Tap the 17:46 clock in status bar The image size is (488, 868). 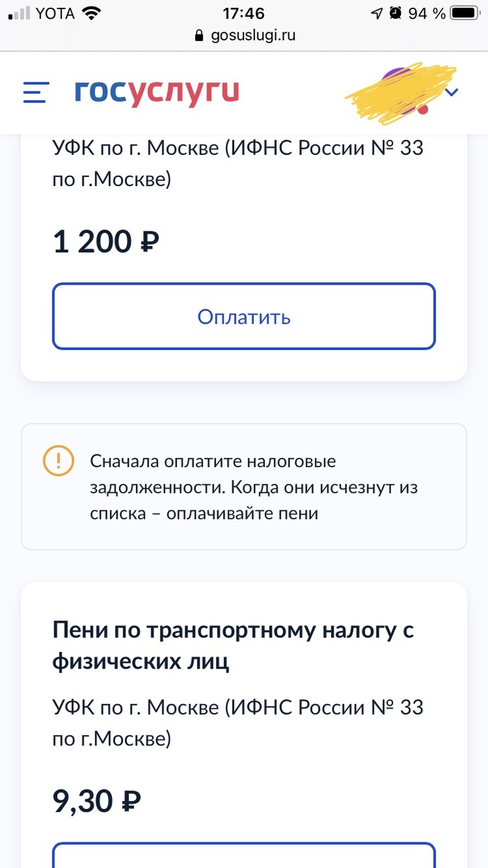click(243, 13)
